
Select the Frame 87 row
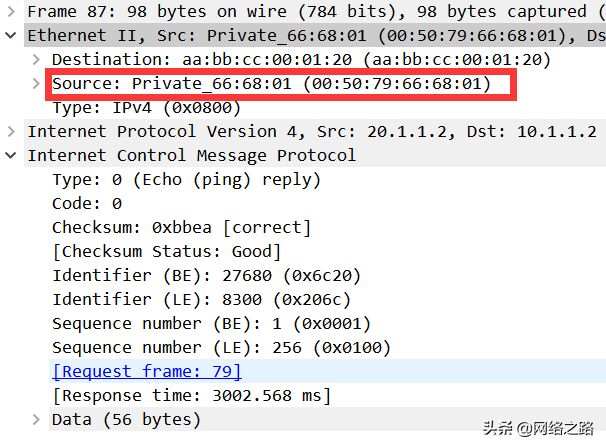pos(315,12)
